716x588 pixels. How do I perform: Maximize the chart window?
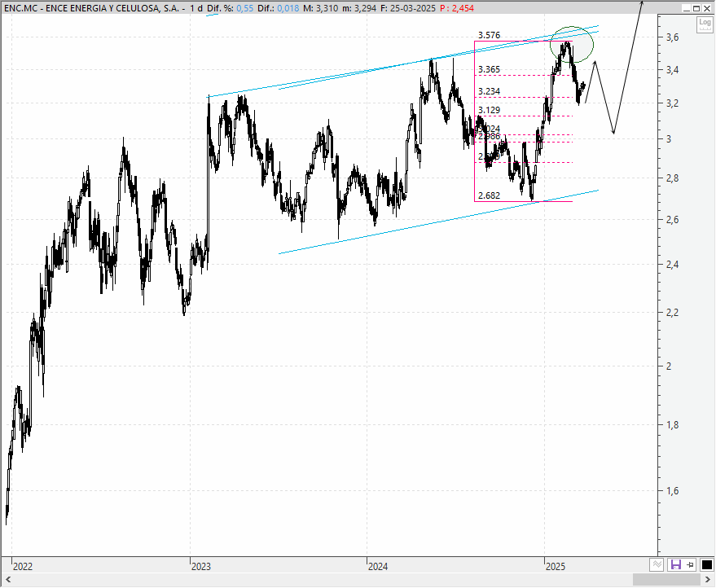[696, 8]
